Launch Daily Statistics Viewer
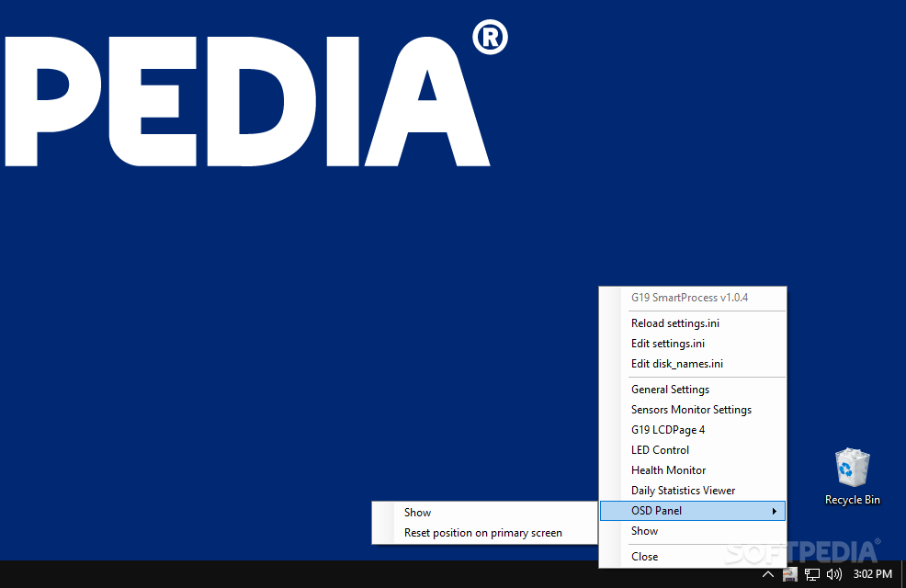This screenshot has height=588, width=906. click(693, 491)
